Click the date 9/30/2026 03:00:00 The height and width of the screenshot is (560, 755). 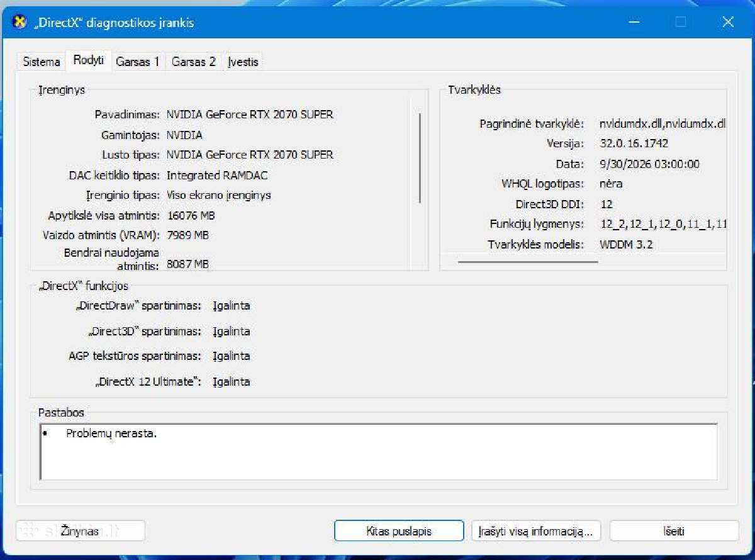pos(650,164)
